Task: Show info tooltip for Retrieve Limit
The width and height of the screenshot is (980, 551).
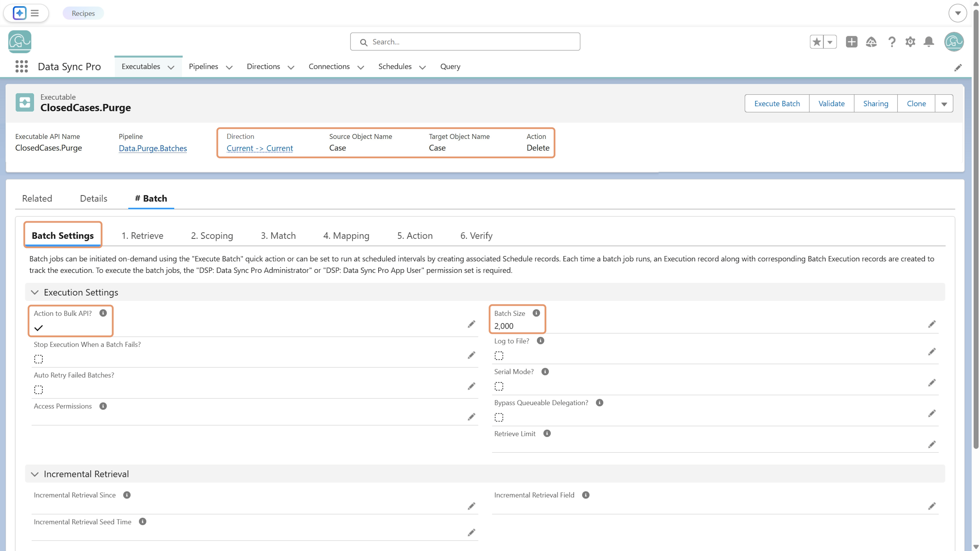Action: click(x=547, y=433)
